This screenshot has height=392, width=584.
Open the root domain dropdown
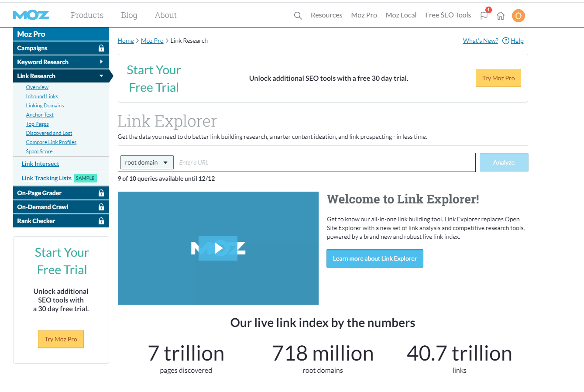pos(147,162)
